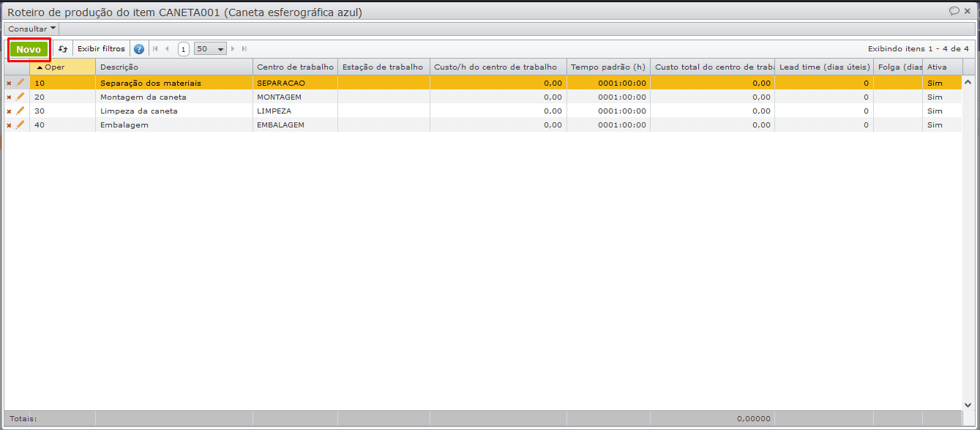Click Sim in the Embalagem row

pos(935,125)
